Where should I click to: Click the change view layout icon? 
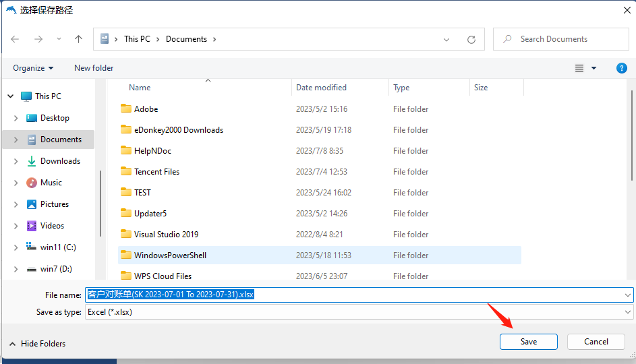click(x=579, y=68)
